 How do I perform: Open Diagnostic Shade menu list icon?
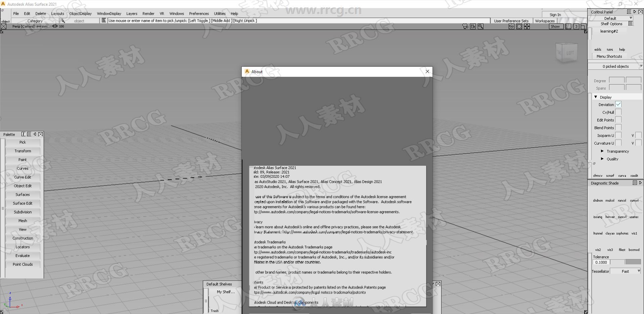[x=635, y=183]
